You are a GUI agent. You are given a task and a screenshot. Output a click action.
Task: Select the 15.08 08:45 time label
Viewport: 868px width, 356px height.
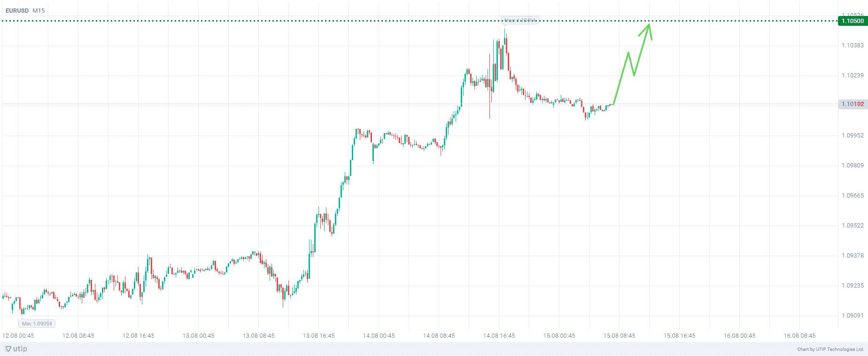point(620,336)
